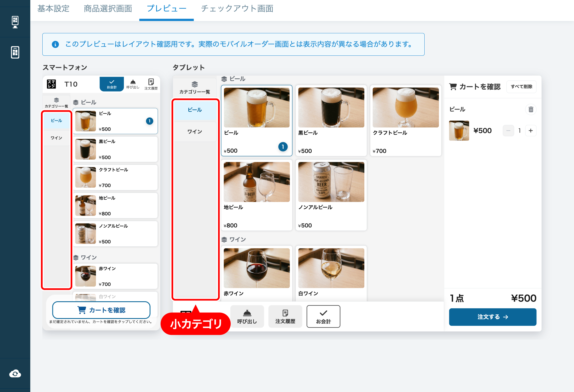Image resolution: width=574 pixels, height=392 pixels.
Task: Click the cloud sync icon at the bottom left
Action: 15,374
